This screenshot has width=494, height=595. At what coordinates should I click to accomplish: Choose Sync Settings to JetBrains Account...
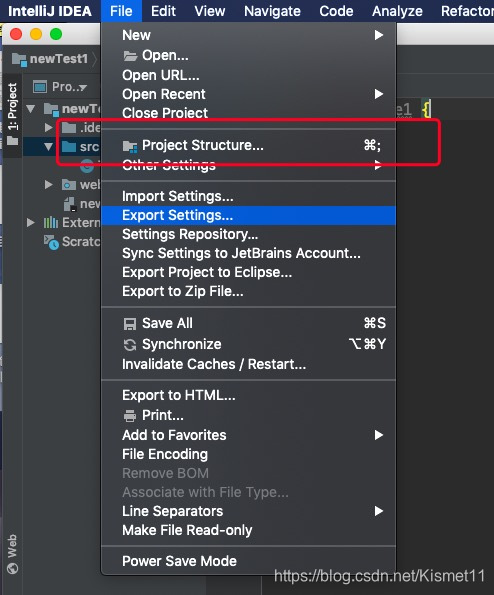pyautogui.click(x=249, y=253)
